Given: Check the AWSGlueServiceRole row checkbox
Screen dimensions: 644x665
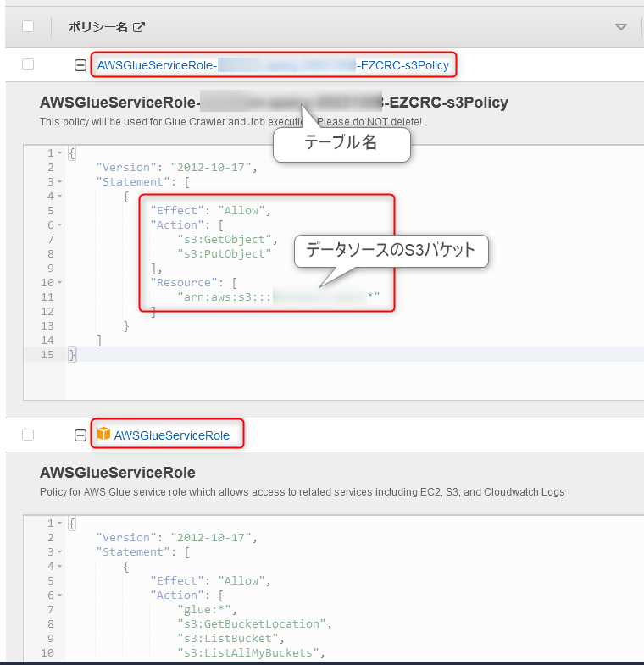Looking at the screenshot, I should 28,435.
